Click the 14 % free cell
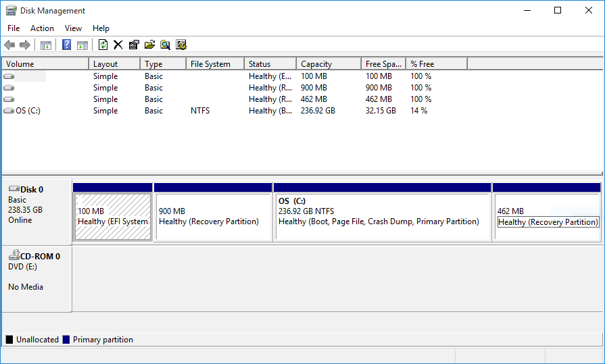The width and height of the screenshot is (605, 364). (419, 111)
